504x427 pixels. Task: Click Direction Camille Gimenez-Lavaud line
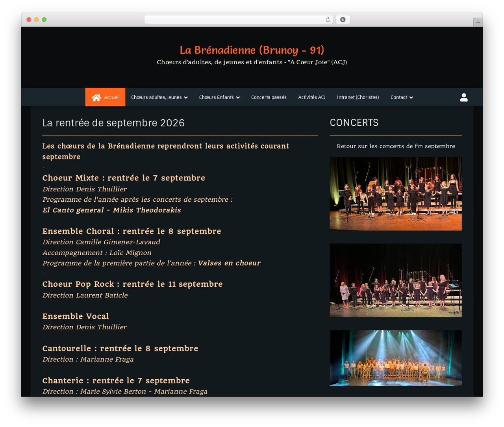[101, 242]
